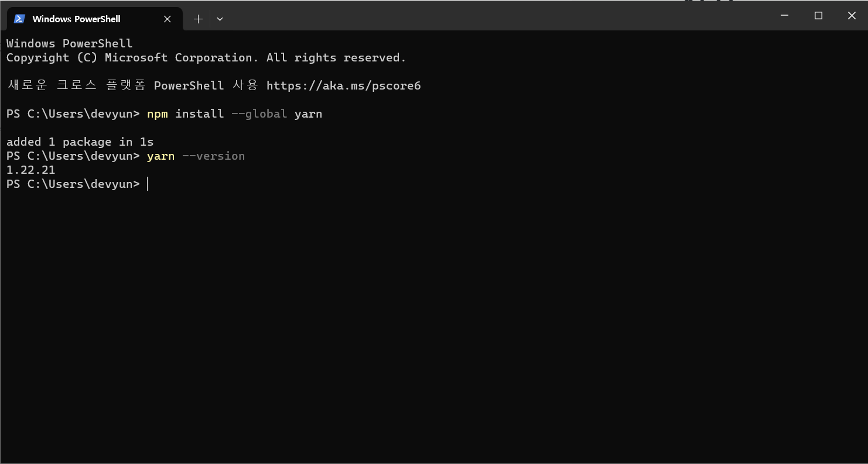The height and width of the screenshot is (464, 868).
Task: Click the Copyright Microsoft Corporation line
Action: [206, 58]
